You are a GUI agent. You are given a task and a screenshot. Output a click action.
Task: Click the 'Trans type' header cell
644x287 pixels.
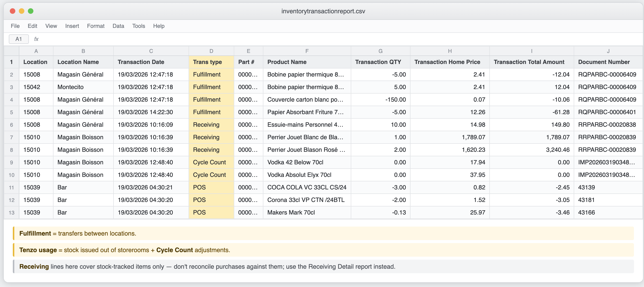(x=211, y=62)
